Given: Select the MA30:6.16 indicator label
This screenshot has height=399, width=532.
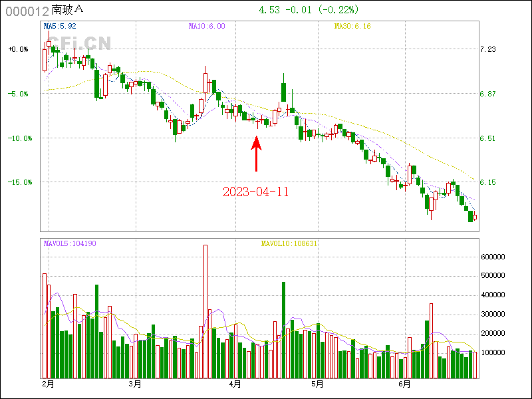Looking at the screenshot, I should [352, 27].
